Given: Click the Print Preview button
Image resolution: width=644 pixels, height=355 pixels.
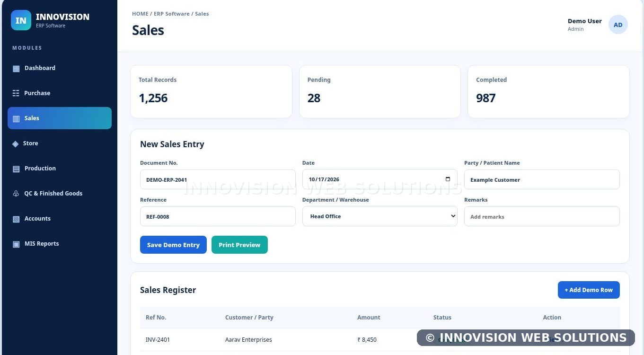Looking at the screenshot, I should tap(239, 245).
